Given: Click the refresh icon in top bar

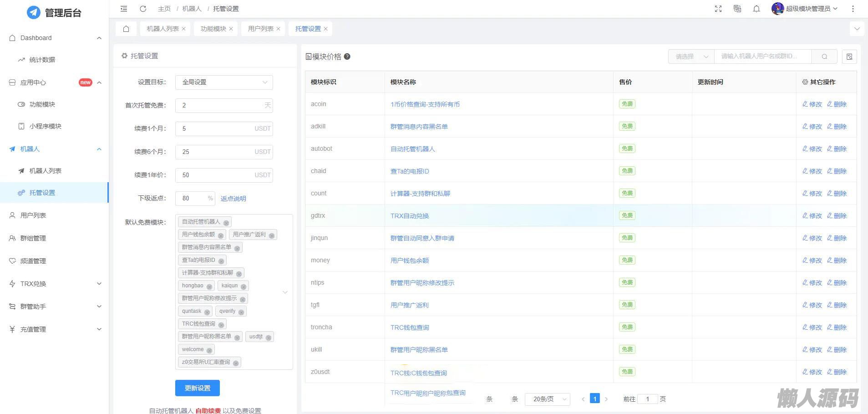Looking at the screenshot, I should (143, 9).
